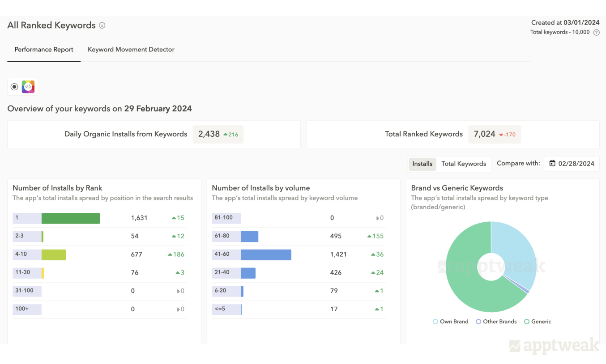Viewport: 606px width, 364px height.
Task: Switch to the Keyword Movement Detector tab
Action: tap(131, 49)
